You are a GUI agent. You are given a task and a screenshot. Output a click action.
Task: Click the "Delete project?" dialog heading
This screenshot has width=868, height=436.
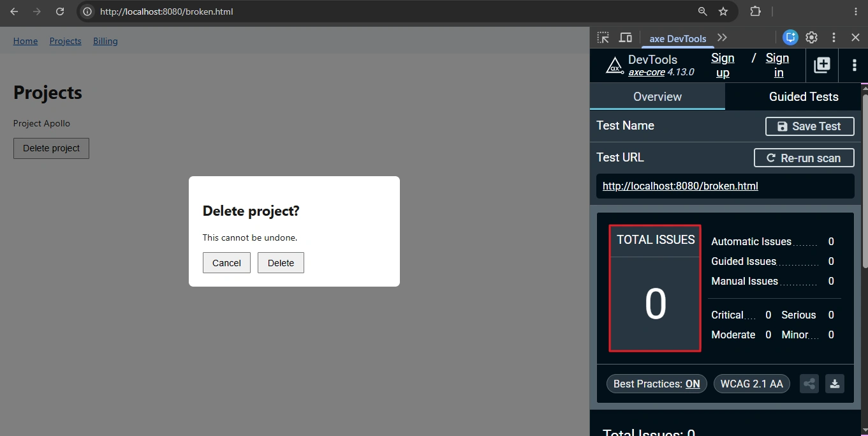[251, 211]
